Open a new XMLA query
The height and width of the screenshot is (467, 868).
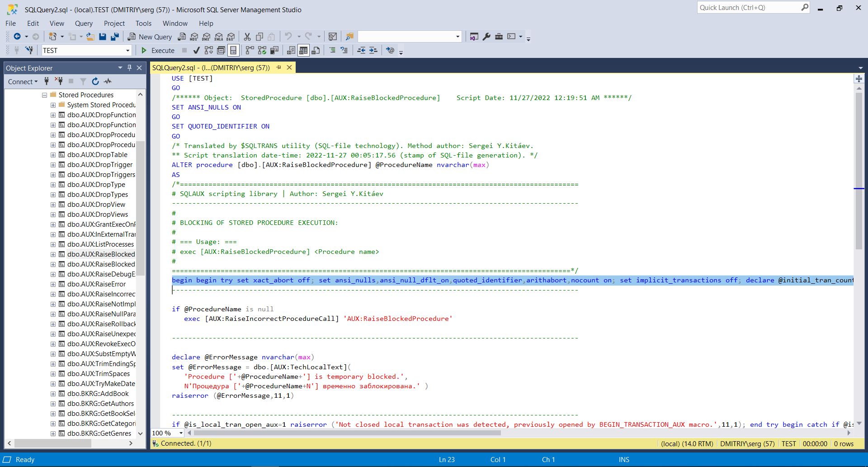(218, 37)
